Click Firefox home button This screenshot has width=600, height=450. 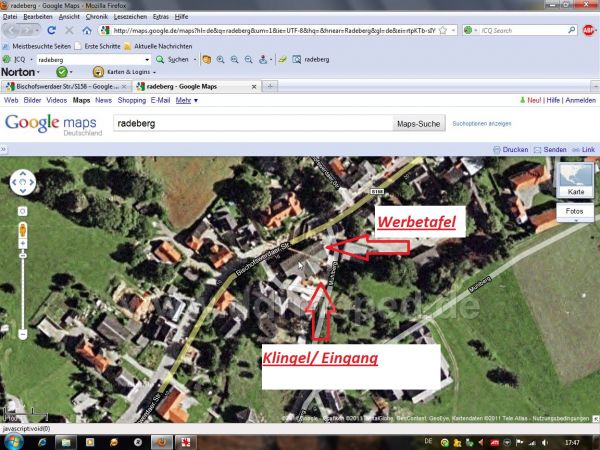[87, 31]
